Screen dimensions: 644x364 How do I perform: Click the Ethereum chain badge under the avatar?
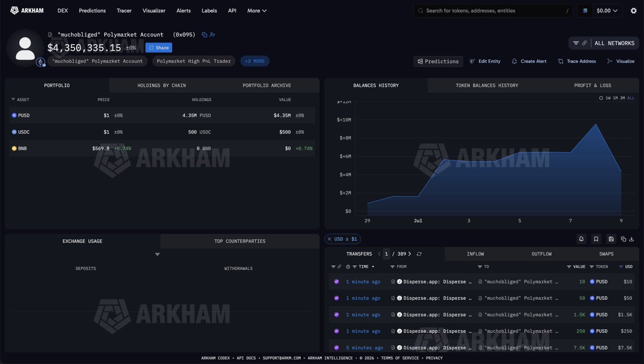41,62
